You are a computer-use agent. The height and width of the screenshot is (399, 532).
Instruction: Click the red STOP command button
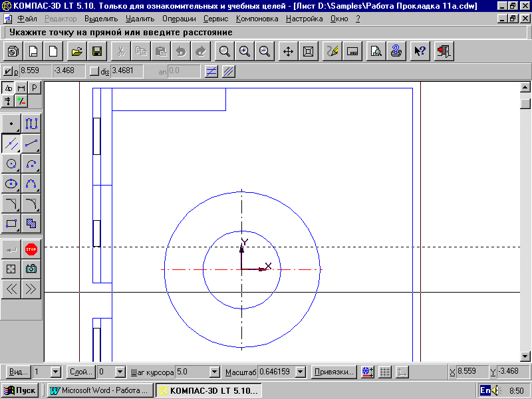tap(31, 249)
